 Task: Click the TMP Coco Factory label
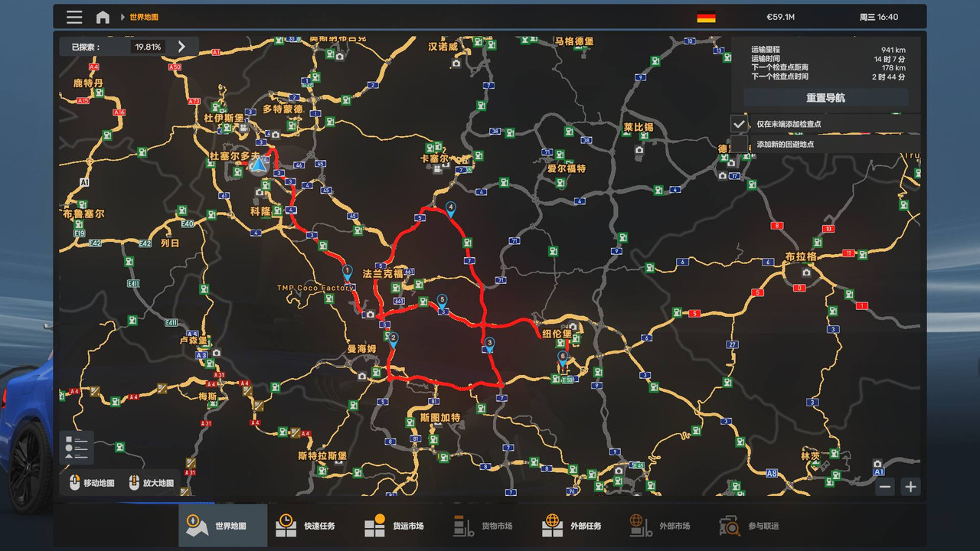click(315, 288)
